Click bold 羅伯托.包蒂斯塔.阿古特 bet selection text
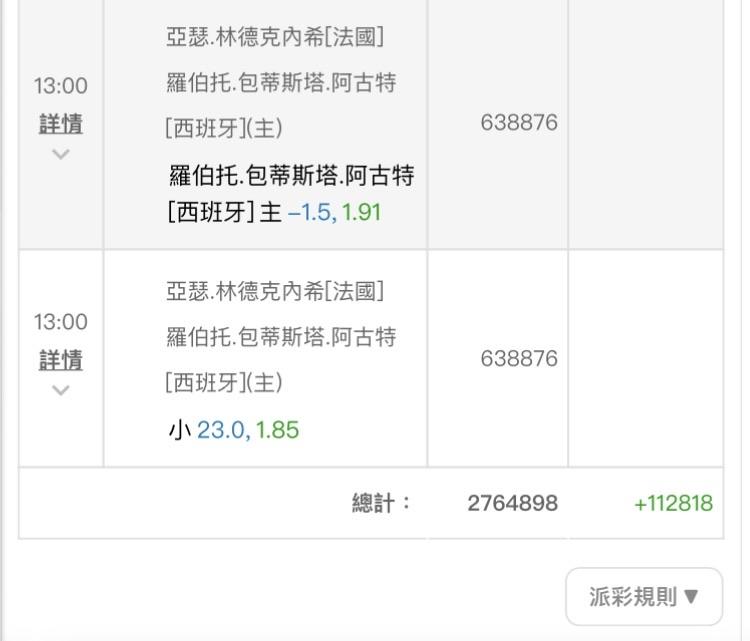 (291, 175)
